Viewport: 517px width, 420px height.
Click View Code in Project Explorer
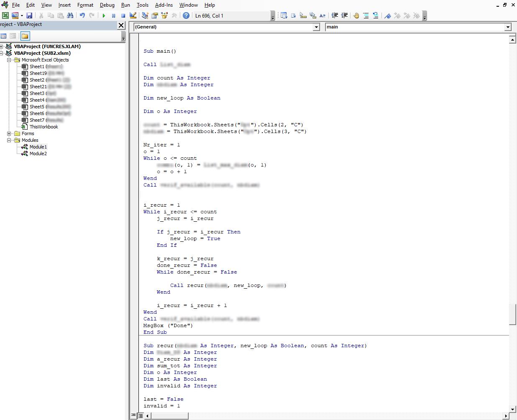pos(4,36)
